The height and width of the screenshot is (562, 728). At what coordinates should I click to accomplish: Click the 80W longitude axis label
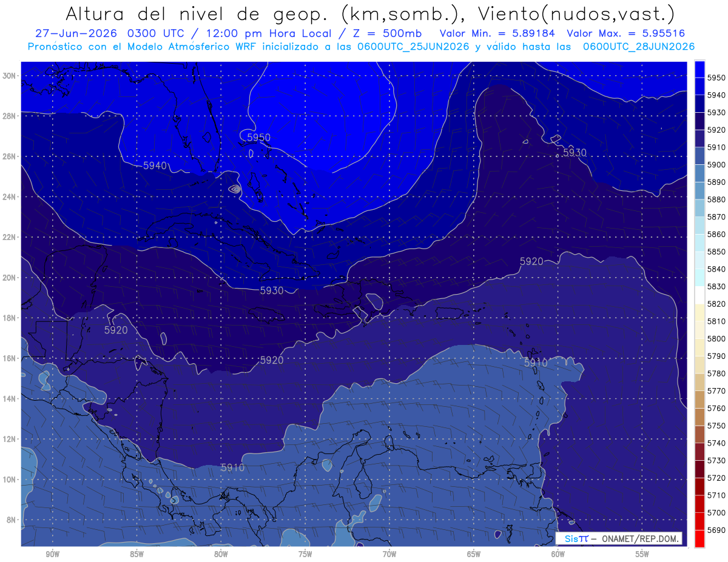[221, 554]
